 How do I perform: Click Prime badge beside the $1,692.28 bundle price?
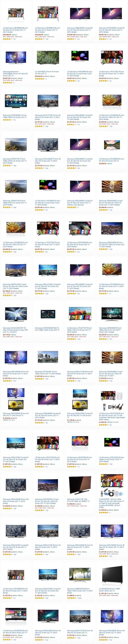pyautogui.click(x=110, y=422)
